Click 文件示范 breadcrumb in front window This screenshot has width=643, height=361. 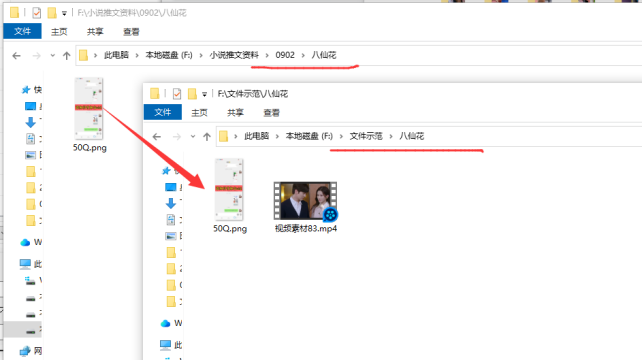point(366,136)
